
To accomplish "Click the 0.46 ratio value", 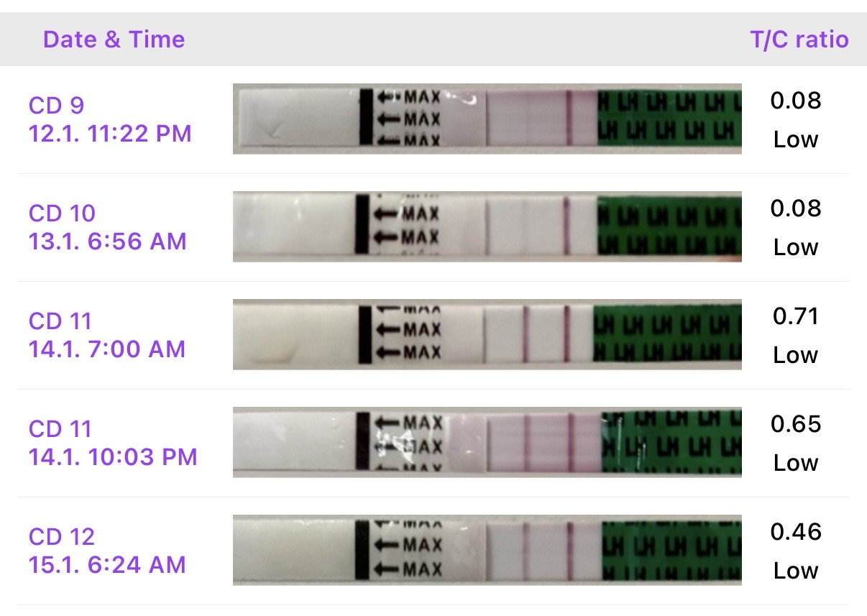I will pyautogui.click(x=795, y=532).
